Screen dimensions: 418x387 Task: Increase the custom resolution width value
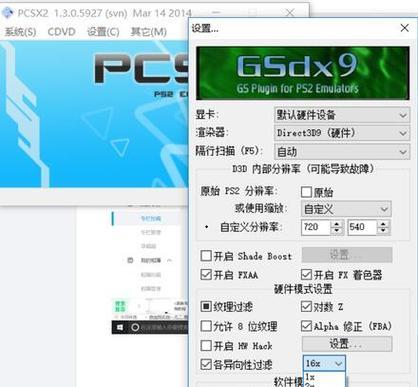[x=336, y=224]
